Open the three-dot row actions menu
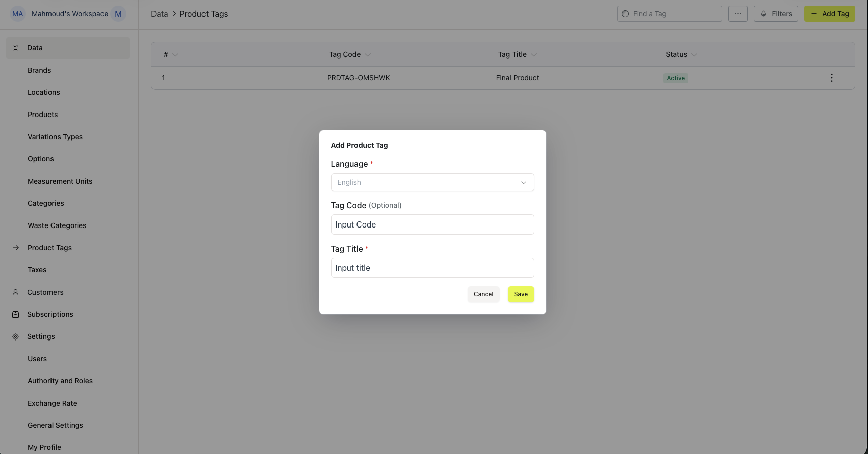Screen dimensions: 868x454 (x=831, y=78)
